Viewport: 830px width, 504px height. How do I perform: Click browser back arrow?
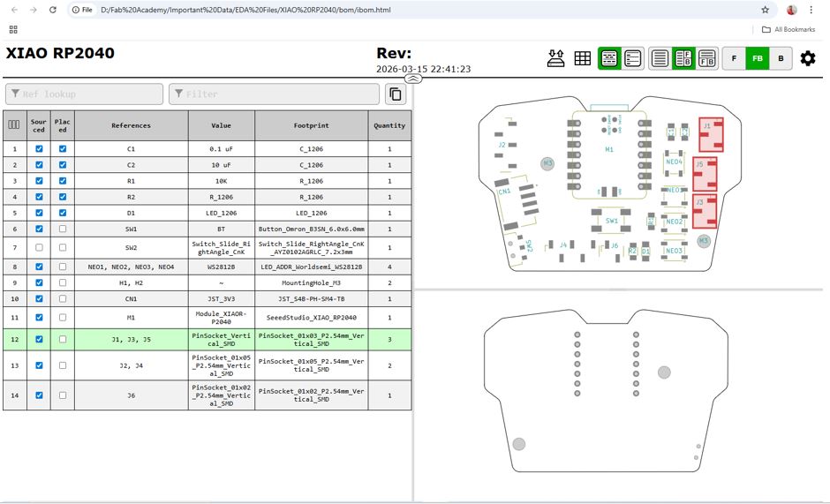point(14,10)
